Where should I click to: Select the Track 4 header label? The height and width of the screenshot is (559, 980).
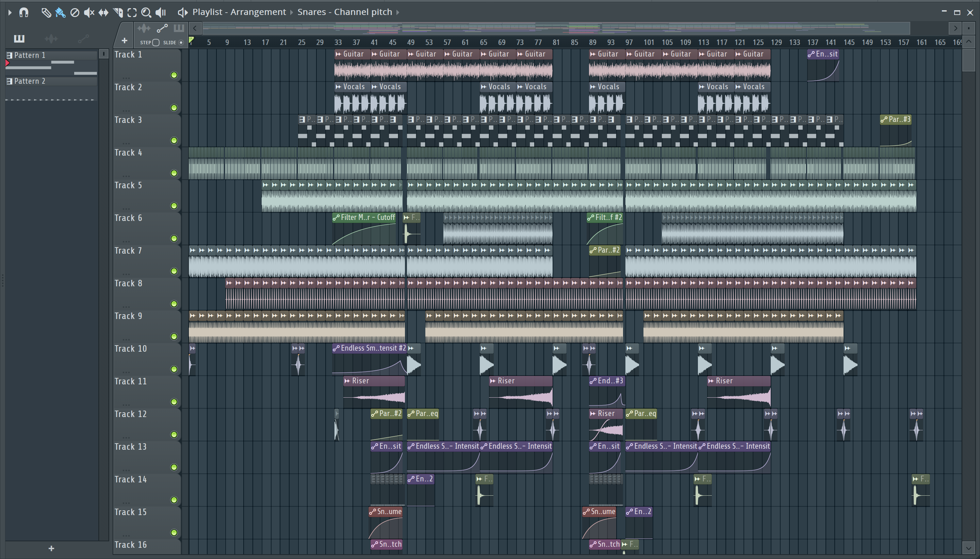click(x=129, y=153)
